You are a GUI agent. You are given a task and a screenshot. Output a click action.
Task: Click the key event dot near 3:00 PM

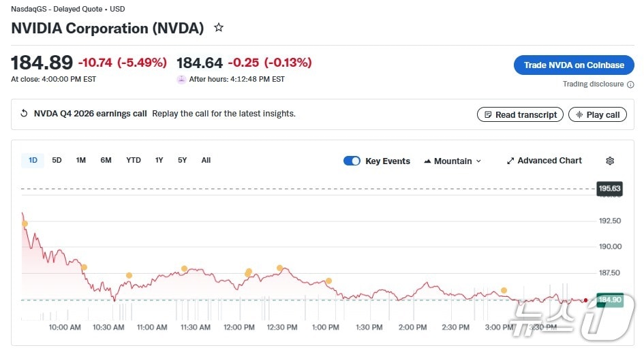504,290
